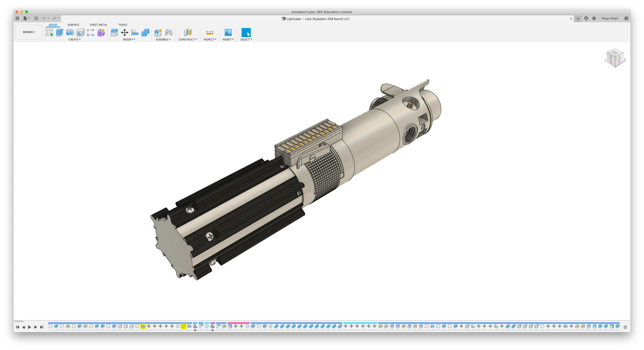The height and width of the screenshot is (350, 644).
Task: Expand the CREATE menu
Action: (x=75, y=40)
